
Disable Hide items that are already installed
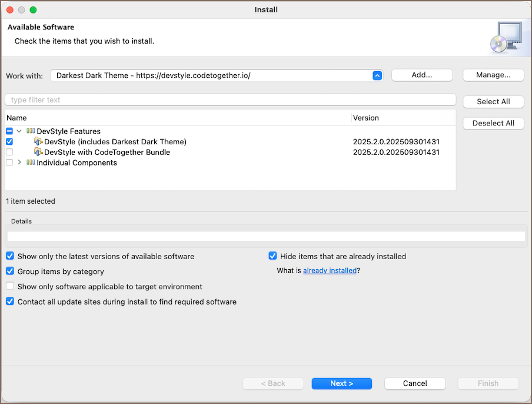[x=273, y=256]
